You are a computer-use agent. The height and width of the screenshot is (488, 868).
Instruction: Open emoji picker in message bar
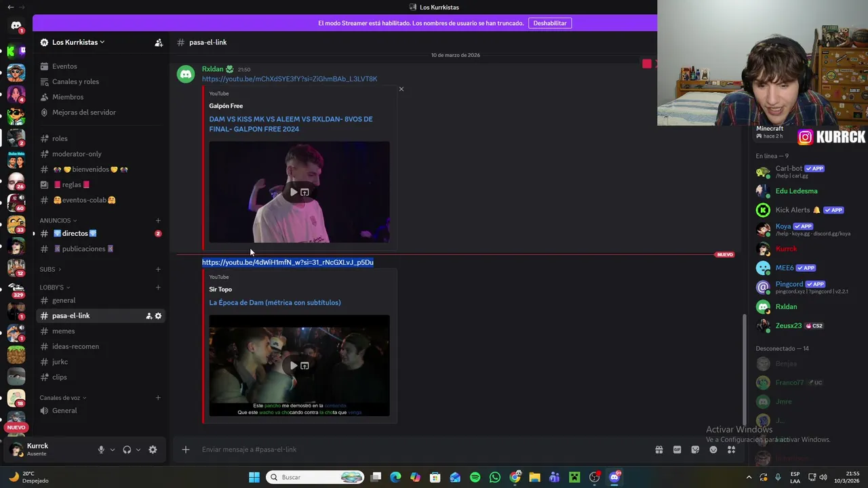713,449
